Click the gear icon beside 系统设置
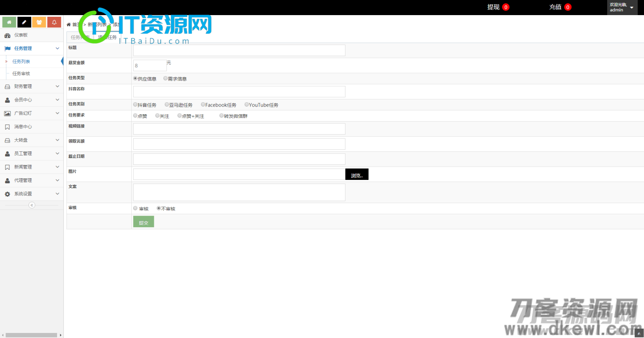Image resolution: width=644 pixels, height=338 pixels. [7, 194]
